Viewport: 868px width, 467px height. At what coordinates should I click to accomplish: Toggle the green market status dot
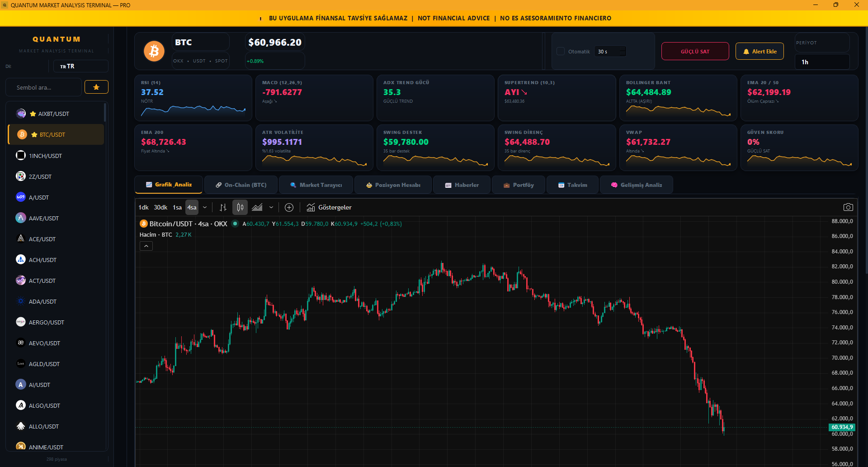pyautogui.click(x=235, y=223)
